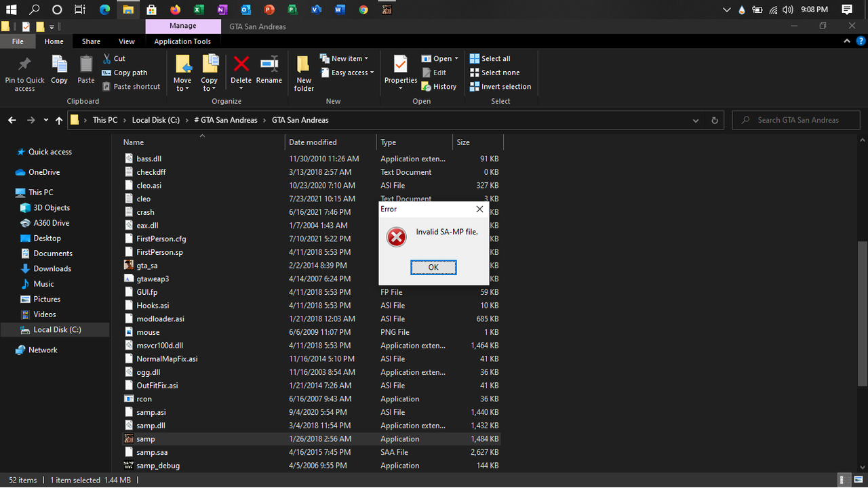This screenshot has width=868, height=488.
Task: Select Documents in navigation pane
Action: pyautogui.click(x=53, y=253)
